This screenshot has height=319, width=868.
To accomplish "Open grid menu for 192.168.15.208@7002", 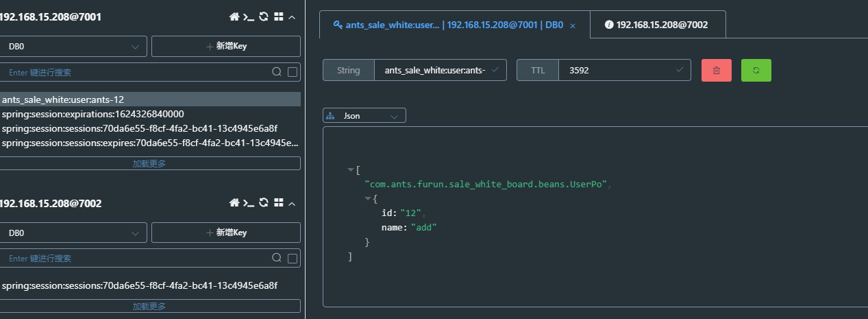I will click(x=279, y=203).
